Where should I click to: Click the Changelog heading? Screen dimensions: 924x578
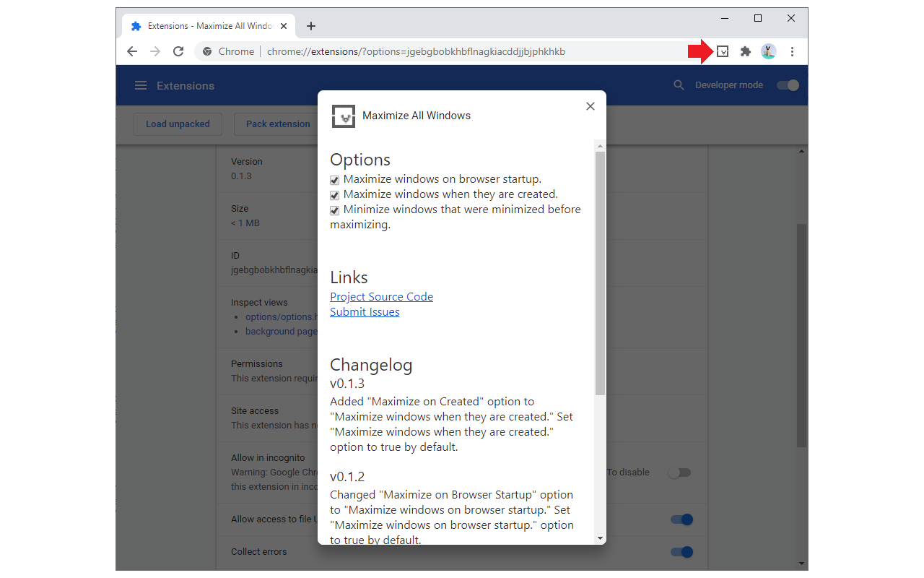(x=371, y=365)
